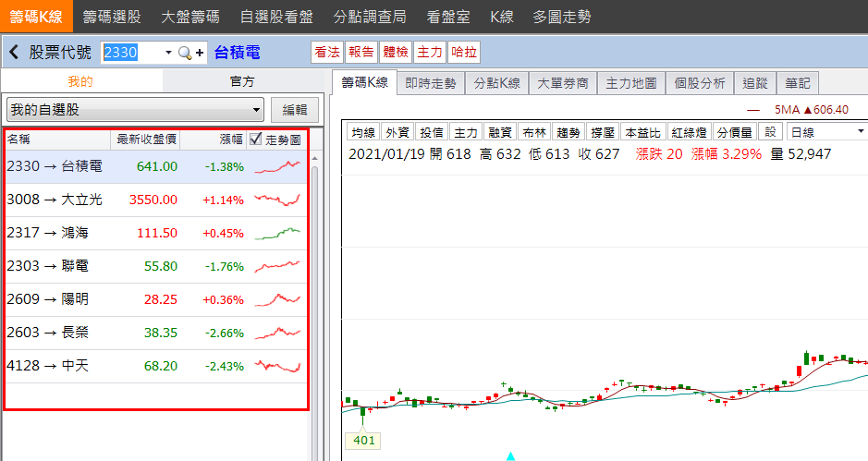
Task: Click the 哈拉 button
Action: (x=464, y=52)
